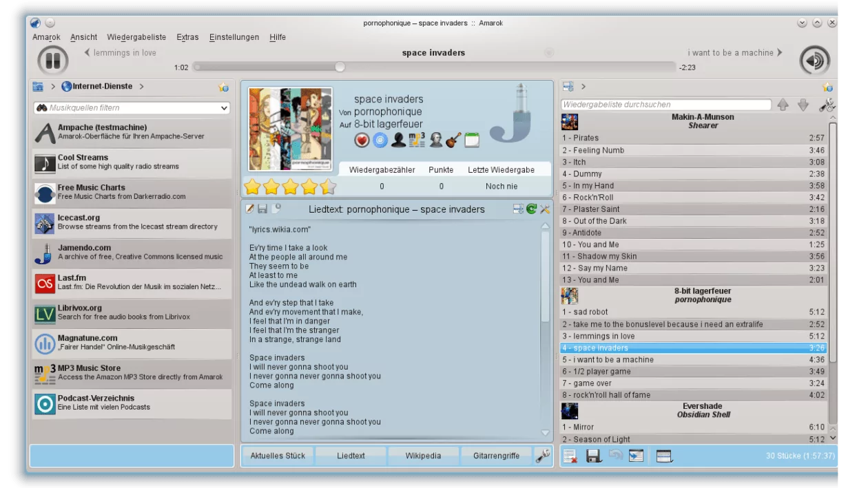
Task: Open playlist bookmarks star icon
Action: pyautogui.click(x=828, y=87)
